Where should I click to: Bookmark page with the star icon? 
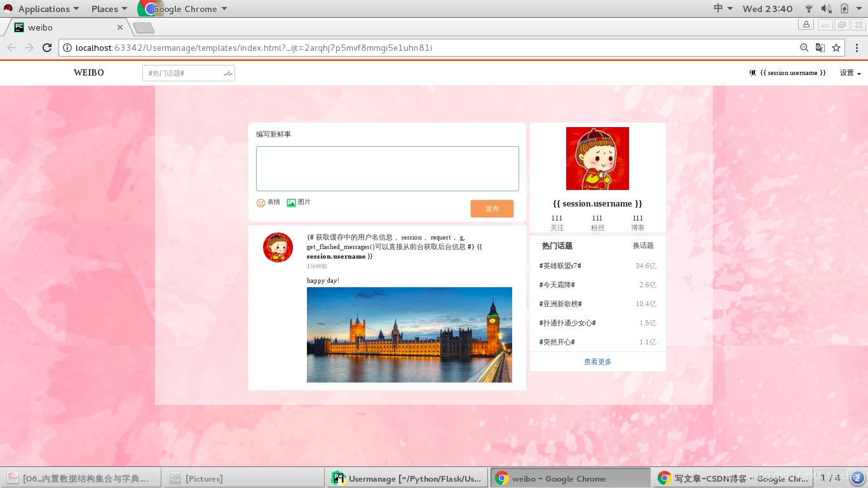tap(836, 48)
